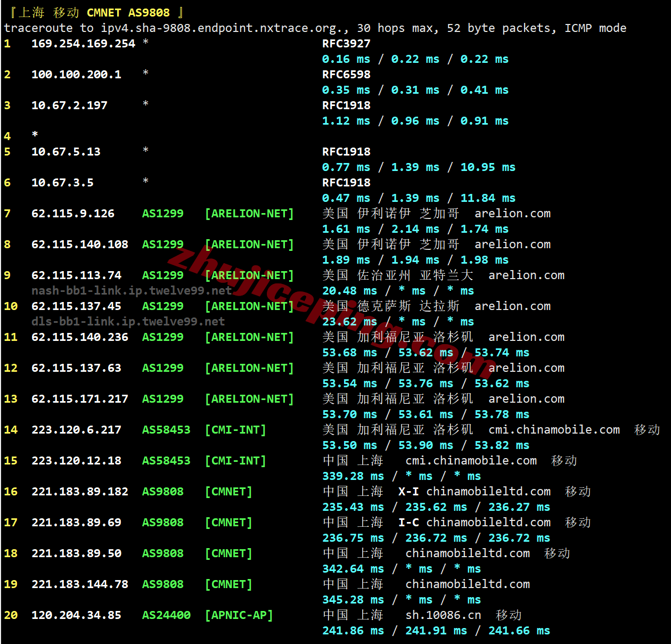
Task: Click the hostname dls-bb1-link.ip.twelve99.net
Action: (x=128, y=322)
